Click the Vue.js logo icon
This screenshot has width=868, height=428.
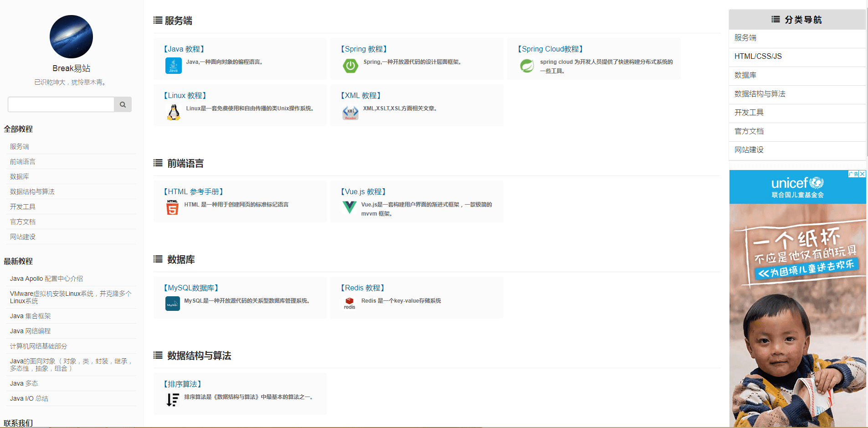click(x=349, y=207)
